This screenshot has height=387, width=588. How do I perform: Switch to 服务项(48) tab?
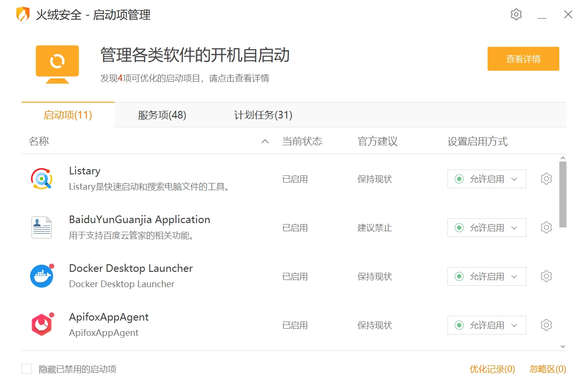click(x=162, y=115)
